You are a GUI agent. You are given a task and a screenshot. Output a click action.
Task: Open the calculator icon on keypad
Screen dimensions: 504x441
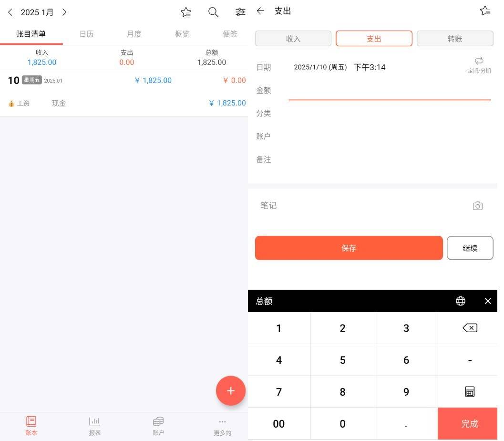tap(470, 392)
